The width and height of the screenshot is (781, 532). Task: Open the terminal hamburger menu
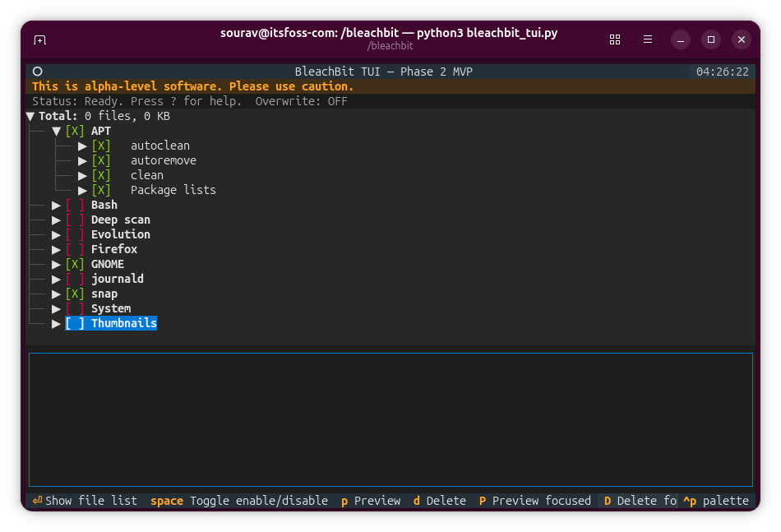(x=648, y=39)
